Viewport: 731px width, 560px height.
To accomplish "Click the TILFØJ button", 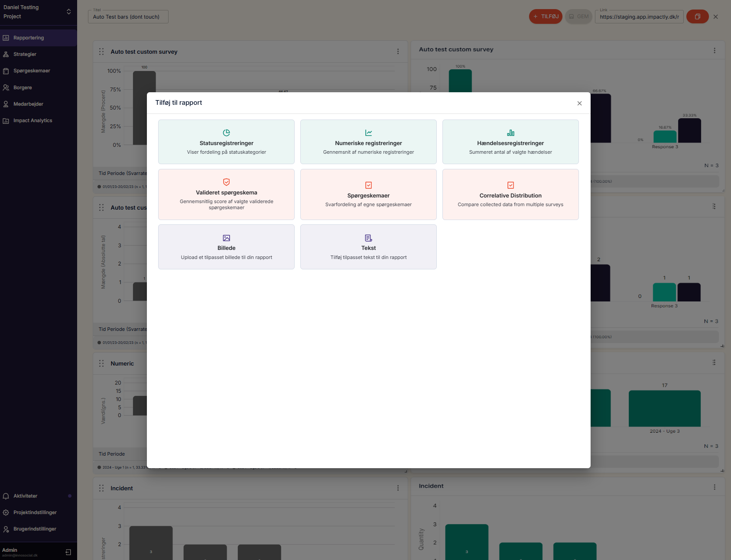I will click(x=546, y=16).
